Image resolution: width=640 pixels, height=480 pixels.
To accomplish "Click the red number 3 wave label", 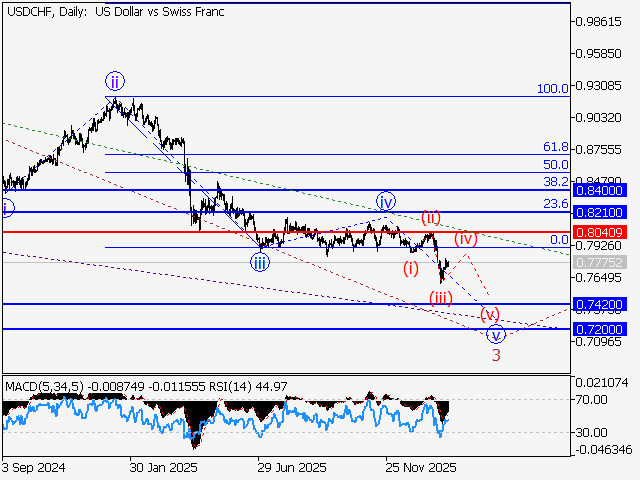I will 495,354.
